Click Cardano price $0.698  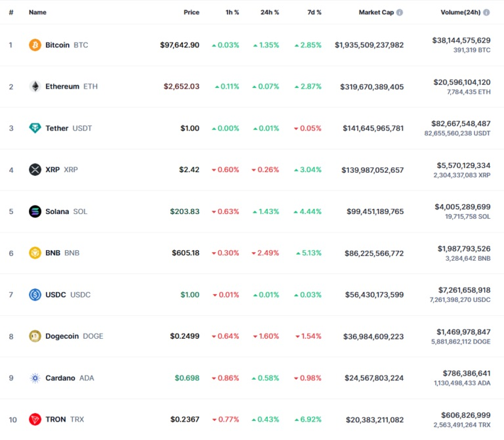pos(187,378)
